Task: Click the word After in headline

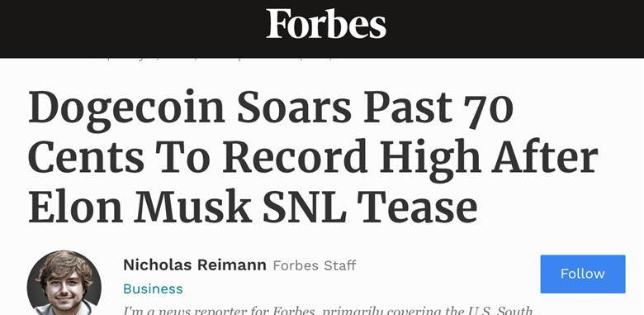Action: pos(545,156)
